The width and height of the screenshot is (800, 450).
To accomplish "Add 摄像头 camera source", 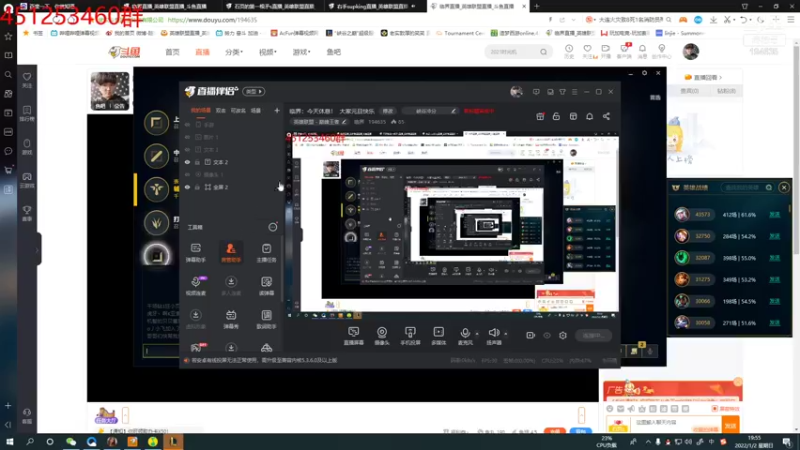I will coord(382,336).
